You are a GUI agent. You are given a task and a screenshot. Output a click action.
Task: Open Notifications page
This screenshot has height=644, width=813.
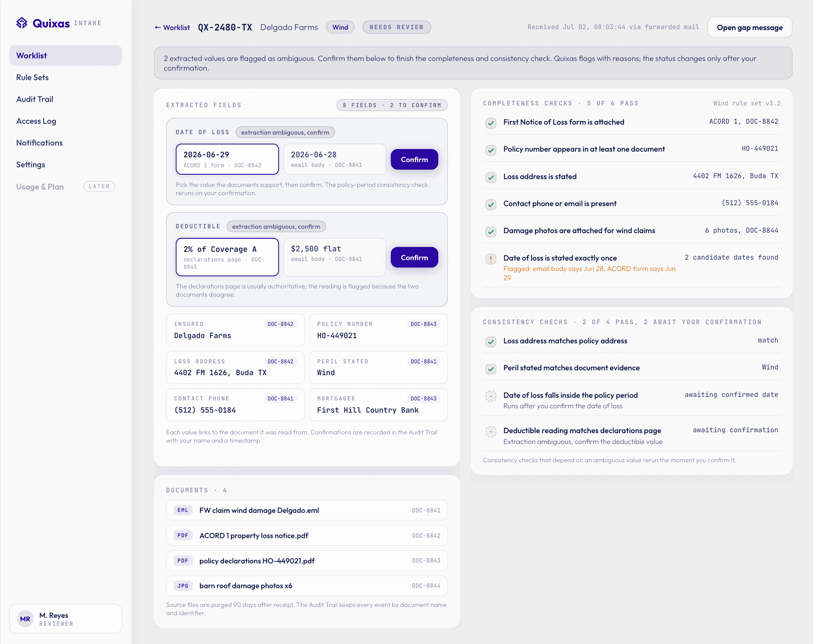click(66, 142)
